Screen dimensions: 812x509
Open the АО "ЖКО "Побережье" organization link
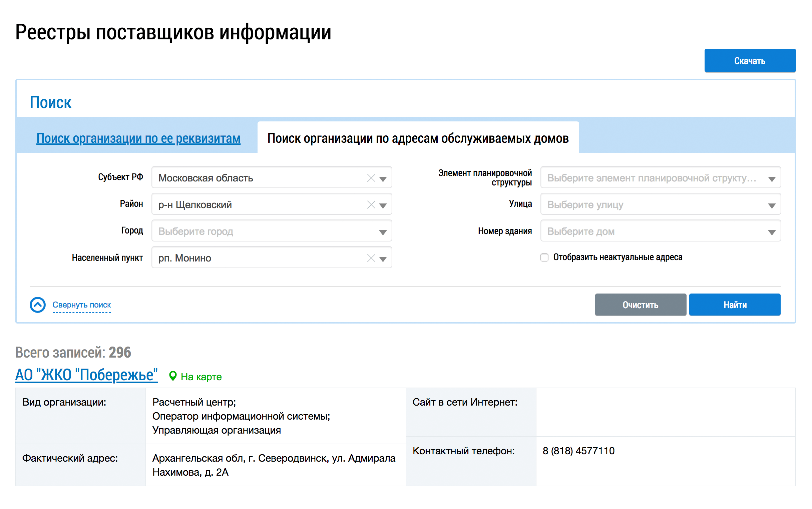click(86, 375)
